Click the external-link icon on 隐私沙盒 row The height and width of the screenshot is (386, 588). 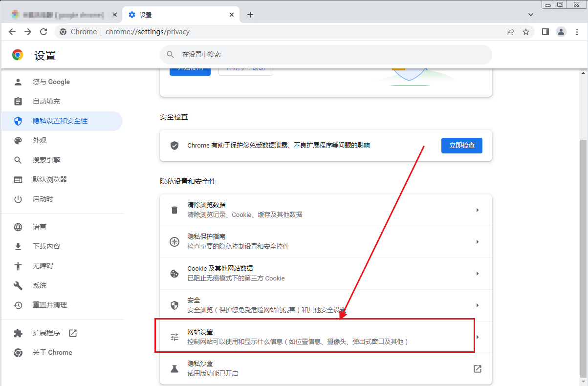478,369
